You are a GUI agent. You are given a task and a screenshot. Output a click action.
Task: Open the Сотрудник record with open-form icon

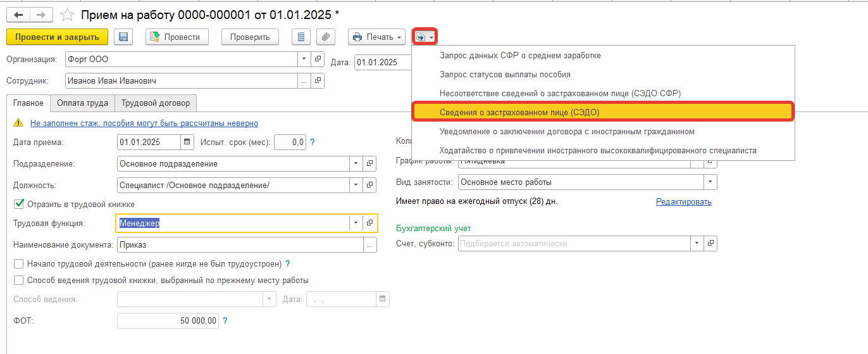click(x=318, y=81)
